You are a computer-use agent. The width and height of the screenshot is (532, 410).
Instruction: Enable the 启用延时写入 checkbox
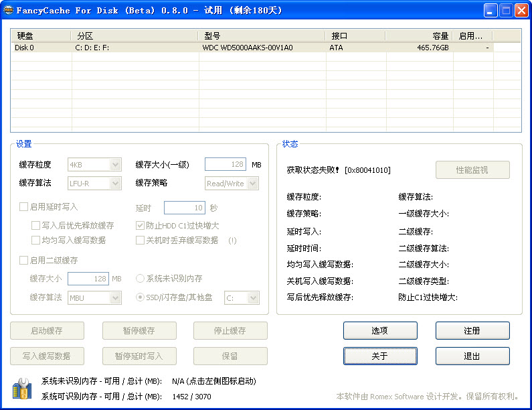pos(24,207)
